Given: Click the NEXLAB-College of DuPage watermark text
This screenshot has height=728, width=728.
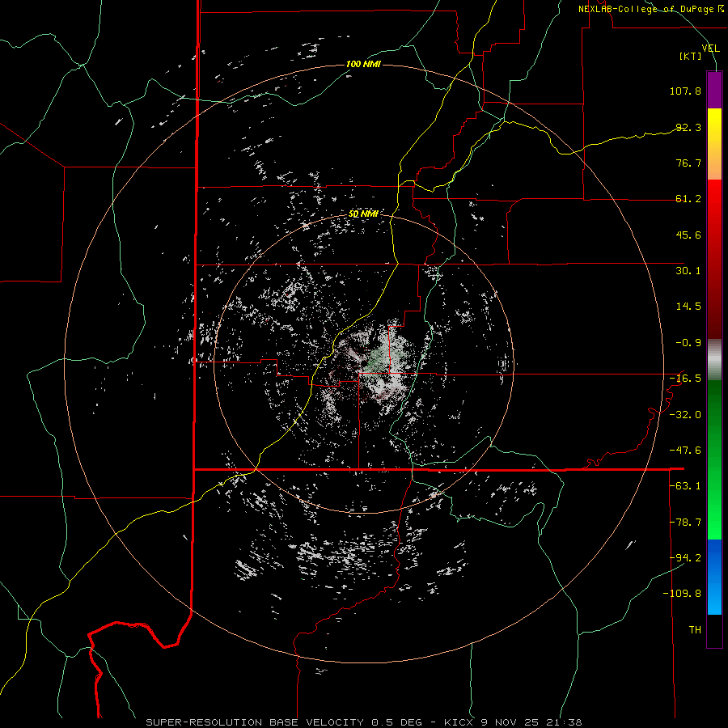Looking at the screenshot, I should tap(650, 9).
